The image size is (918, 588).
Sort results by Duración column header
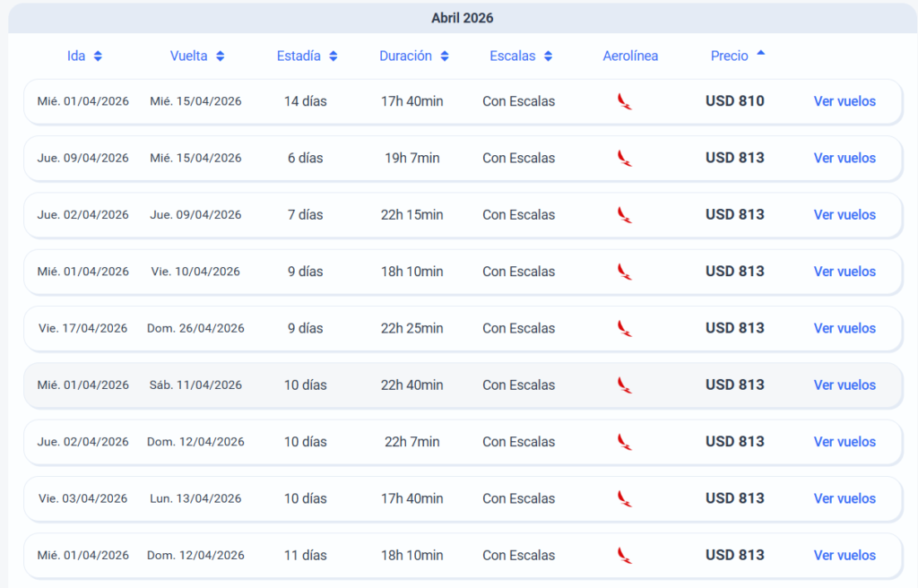tap(405, 56)
